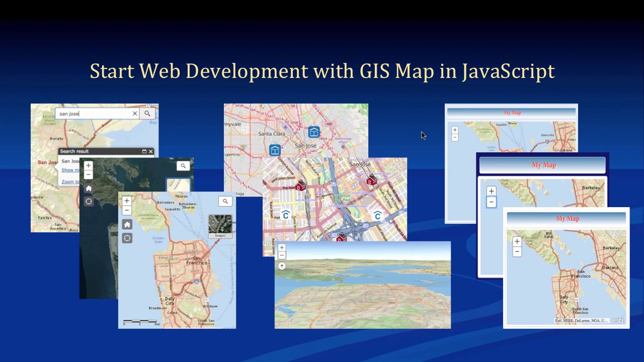Zoom in on the satellite imagery map
This screenshot has width=644, height=362.
tap(89, 165)
